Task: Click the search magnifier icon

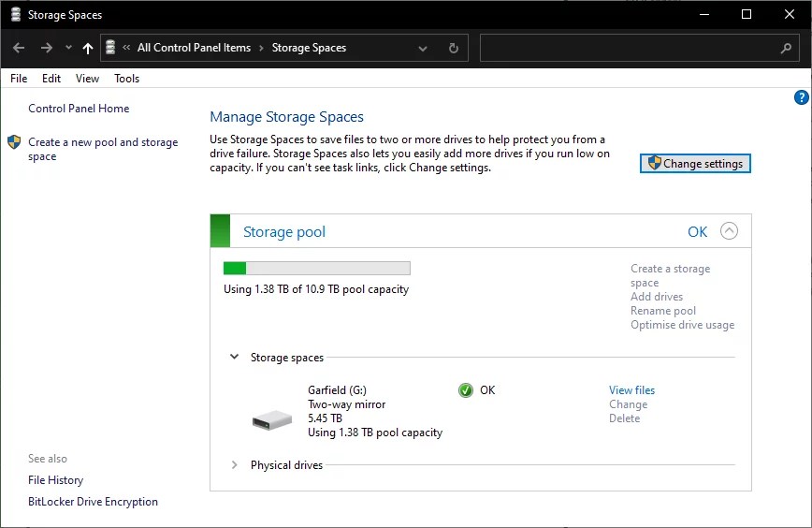Action: pyautogui.click(x=786, y=48)
